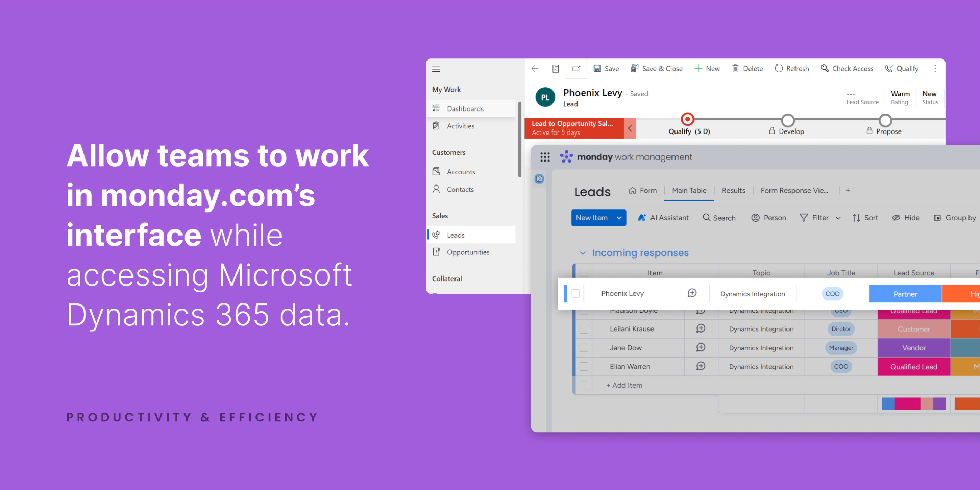Open the more commands overflow menu
The width and height of the screenshot is (980, 490).
click(935, 68)
